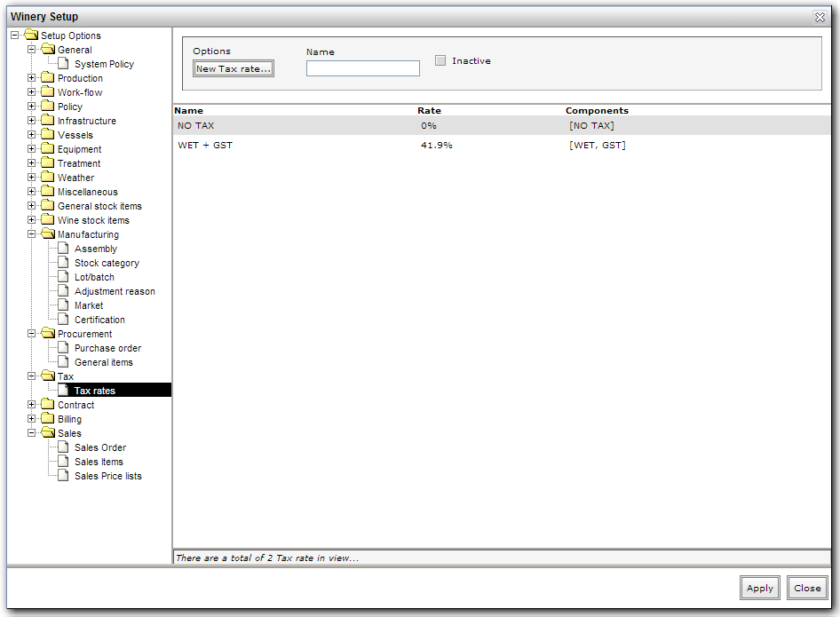
Task: Click the Tax open folder icon
Action: pyautogui.click(x=48, y=376)
